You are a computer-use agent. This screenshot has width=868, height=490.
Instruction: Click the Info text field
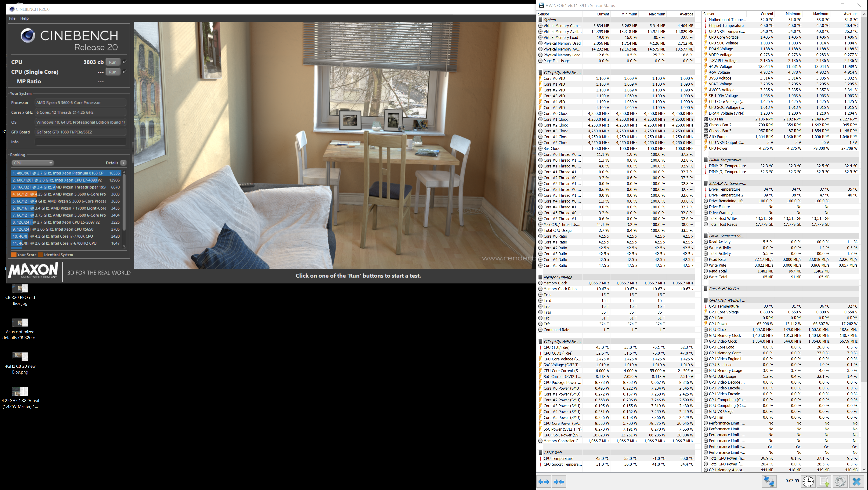(80, 142)
